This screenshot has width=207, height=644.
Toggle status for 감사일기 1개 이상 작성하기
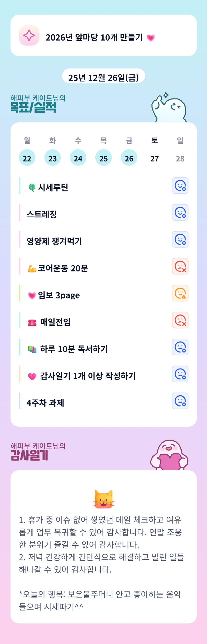(x=180, y=374)
